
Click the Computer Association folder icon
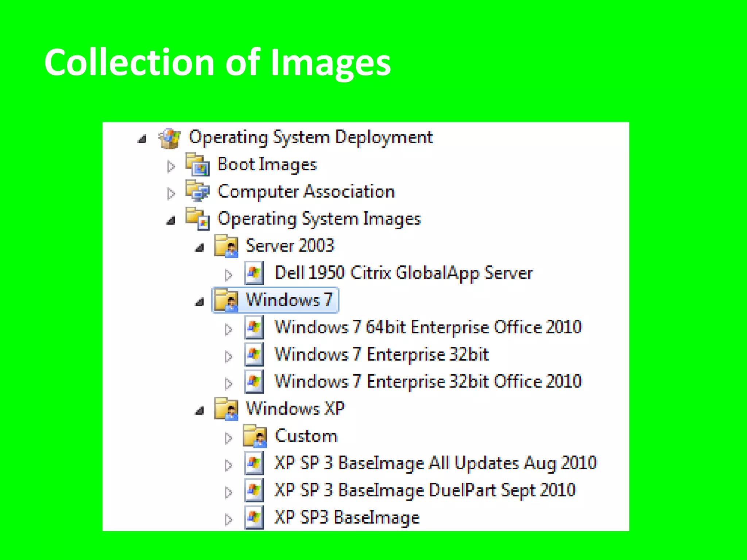[x=197, y=191]
